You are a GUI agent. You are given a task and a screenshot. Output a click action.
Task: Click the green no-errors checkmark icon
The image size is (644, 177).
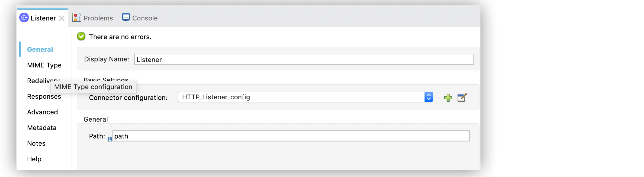click(x=81, y=36)
